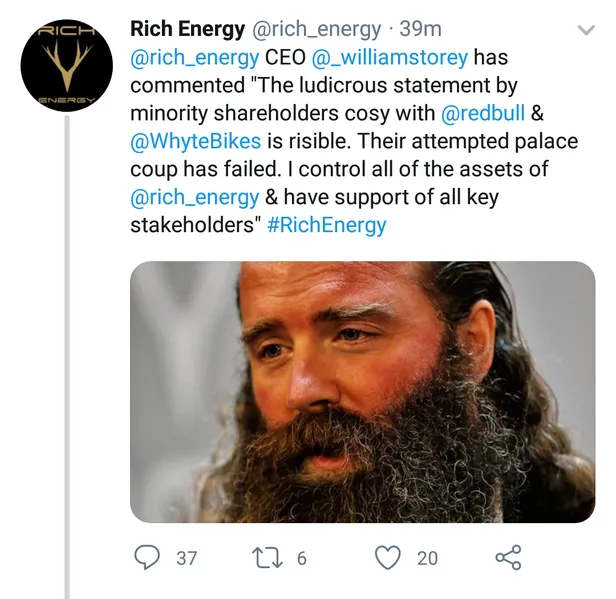Viewport: 616px width, 599px height.
Task: Click the like count of 20
Action: pos(427,558)
